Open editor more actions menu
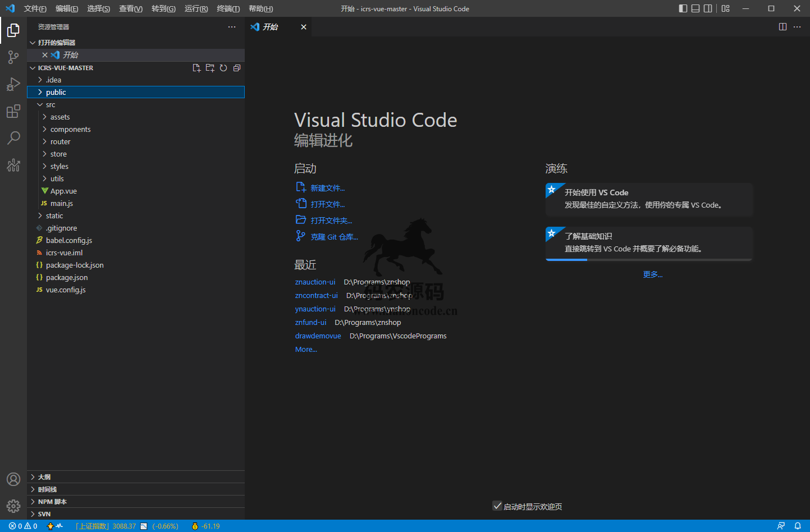The width and height of the screenshot is (810, 532). click(797, 27)
